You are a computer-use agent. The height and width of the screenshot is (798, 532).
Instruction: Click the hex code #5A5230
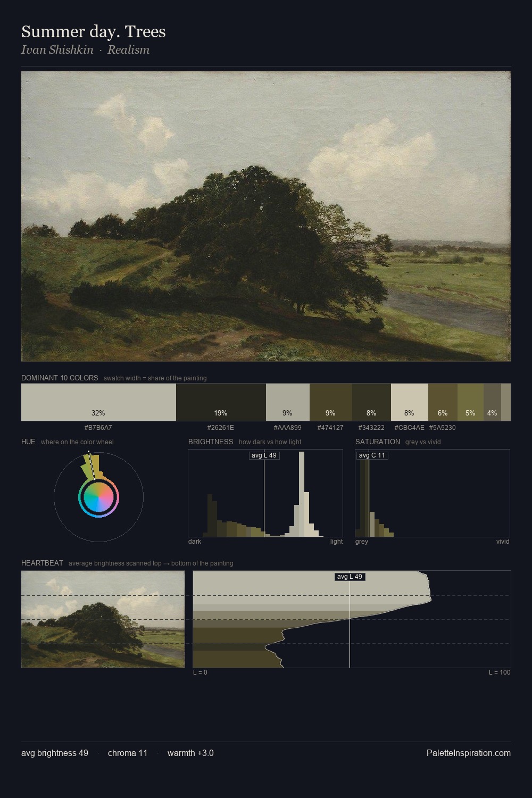(443, 428)
